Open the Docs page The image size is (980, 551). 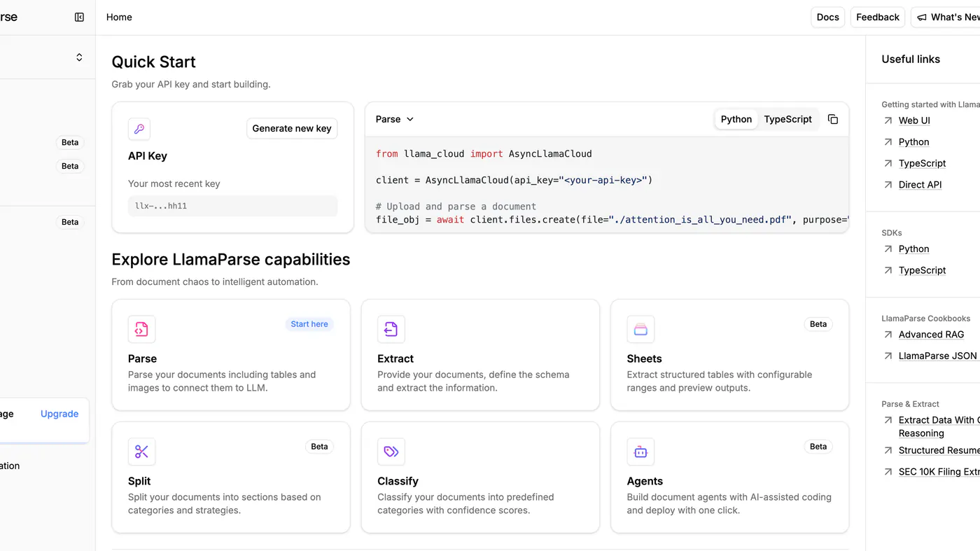click(827, 17)
